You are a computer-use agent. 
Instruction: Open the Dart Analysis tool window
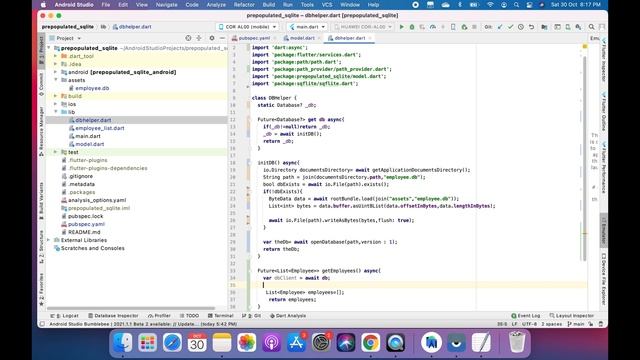tap(288, 316)
